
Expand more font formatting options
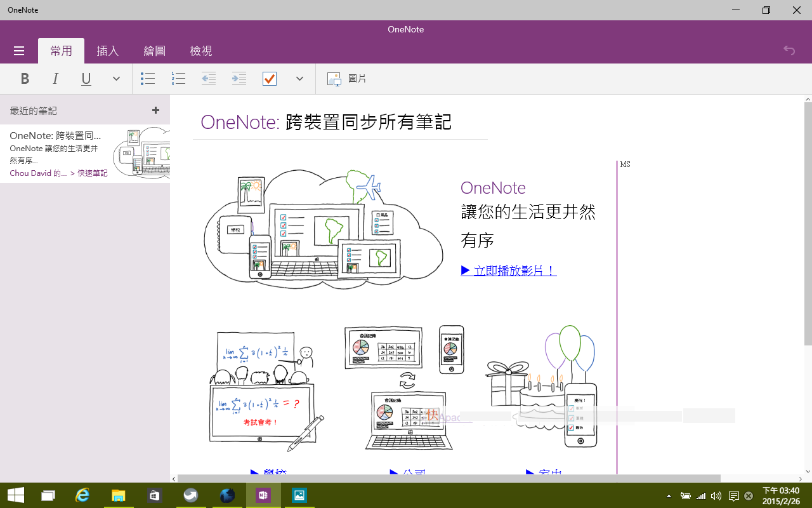coord(116,79)
